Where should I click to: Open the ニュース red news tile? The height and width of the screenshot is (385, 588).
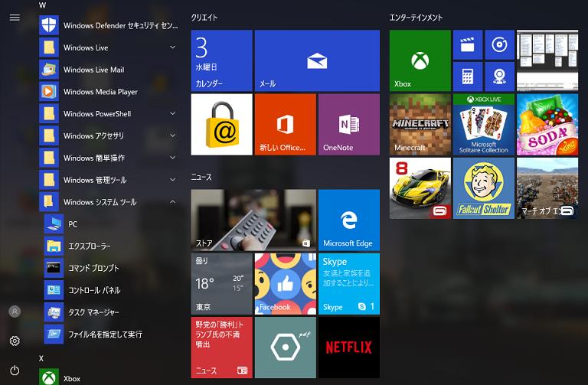[x=221, y=347]
